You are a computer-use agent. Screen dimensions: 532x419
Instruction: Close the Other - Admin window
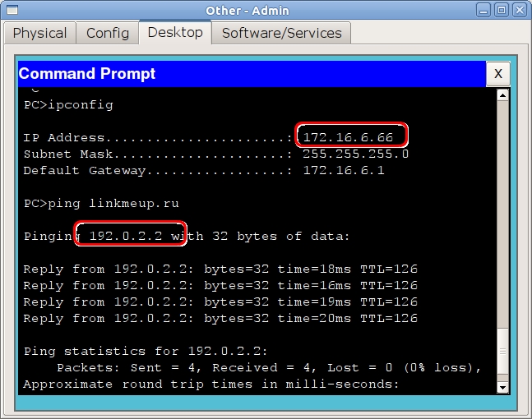click(x=518, y=9)
